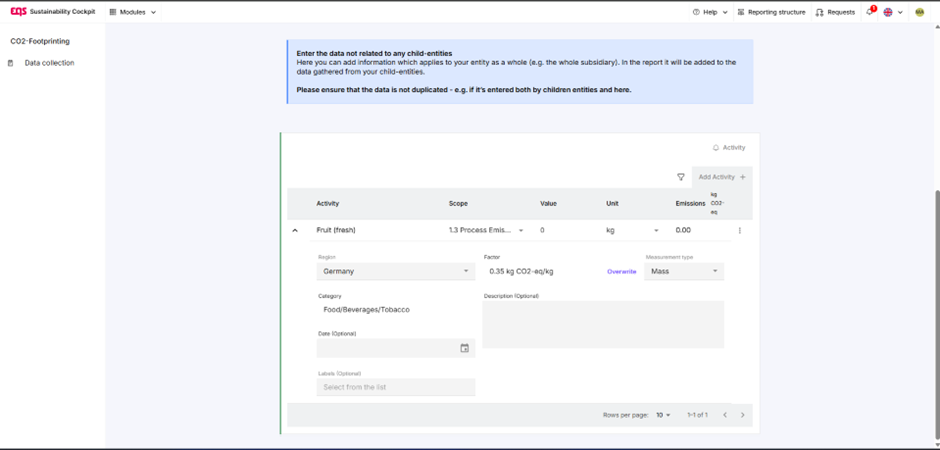Collapse the Fruit (fresh) row
The width and height of the screenshot is (940, 450).
coord(294,230)
